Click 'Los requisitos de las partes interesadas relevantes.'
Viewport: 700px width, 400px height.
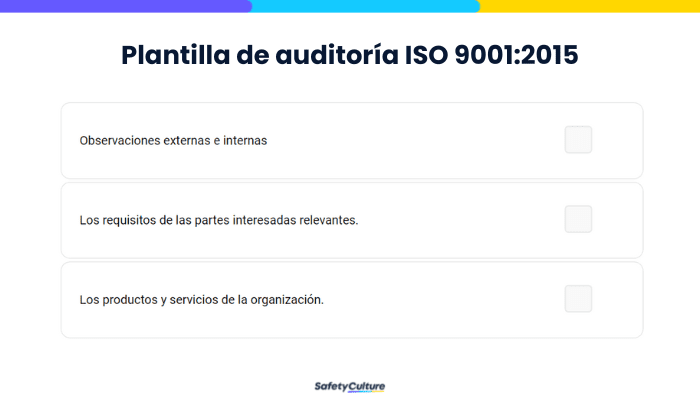(219, 220)
